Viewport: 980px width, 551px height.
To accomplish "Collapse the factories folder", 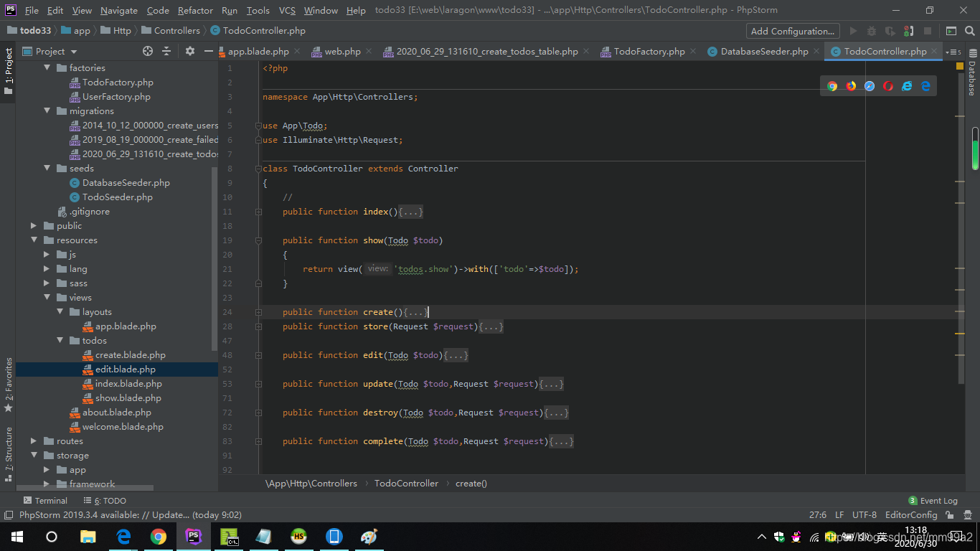I will coord(47,67).
